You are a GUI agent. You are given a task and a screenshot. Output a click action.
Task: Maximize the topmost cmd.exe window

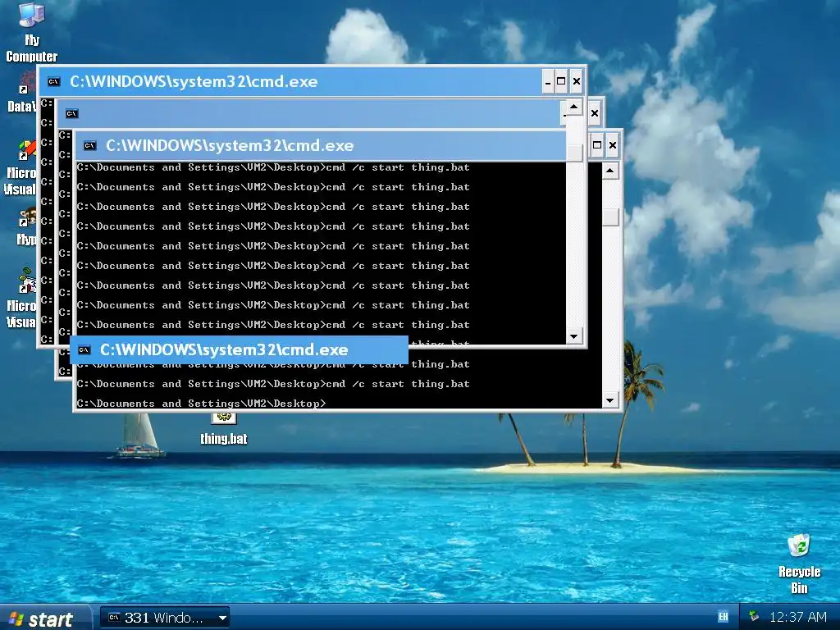pyautogui.click(x=561, y=81)
